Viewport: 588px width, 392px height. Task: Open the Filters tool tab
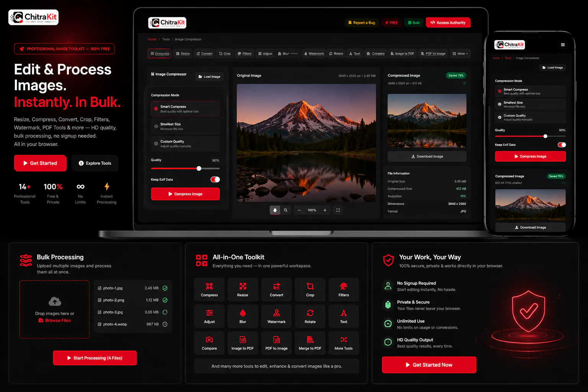245,54
